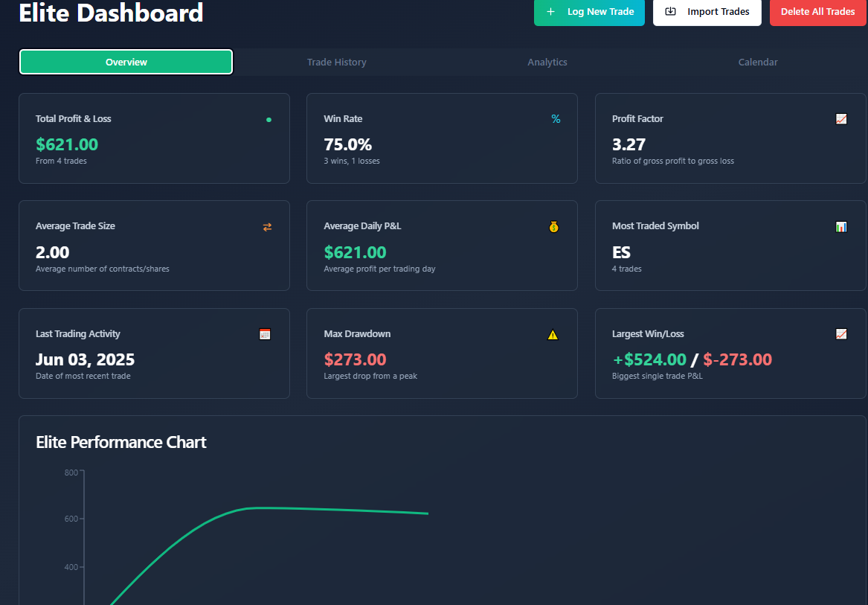The width and height of the screenshot is (868, 605).
Task: Click the chart icon in Profit Factor card
Action: click(x=841, y=119)
